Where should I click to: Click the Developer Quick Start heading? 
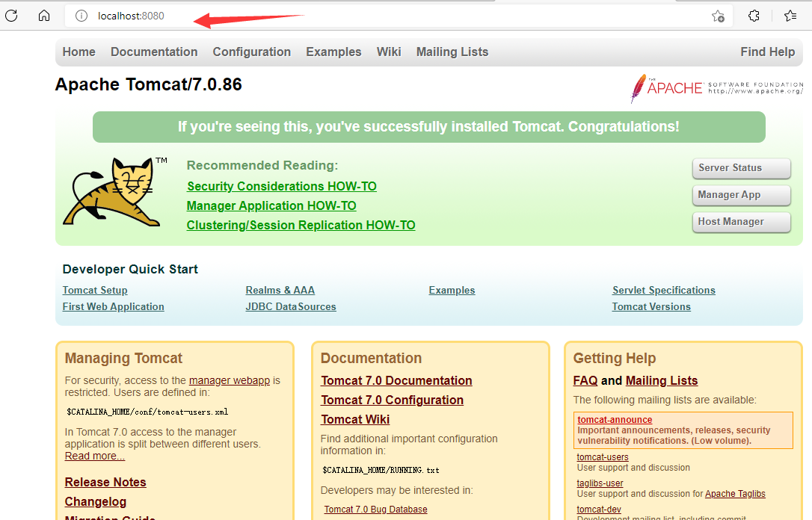[x=131, y=269]
